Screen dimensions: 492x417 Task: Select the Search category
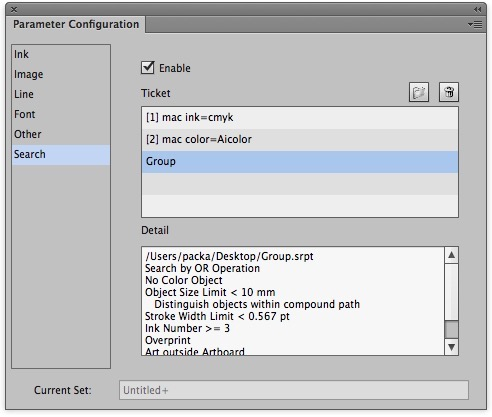point(61,155)
